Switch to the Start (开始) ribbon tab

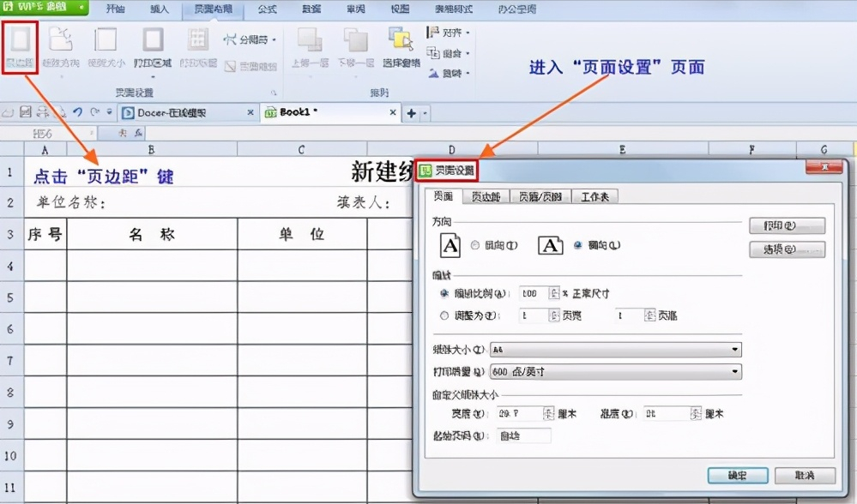[115, 9]
